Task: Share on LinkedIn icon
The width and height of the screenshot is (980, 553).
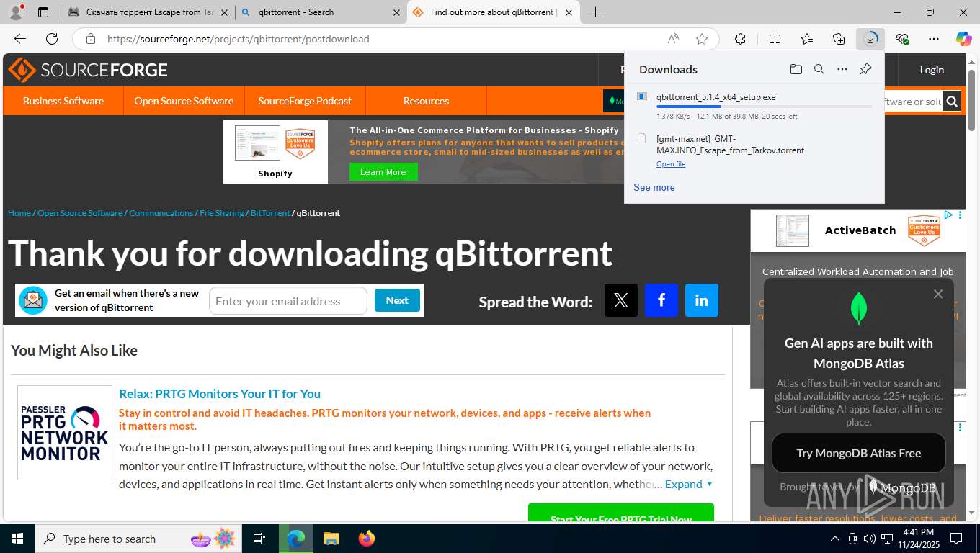Action: pyautogui.click(x=702, y=300)
